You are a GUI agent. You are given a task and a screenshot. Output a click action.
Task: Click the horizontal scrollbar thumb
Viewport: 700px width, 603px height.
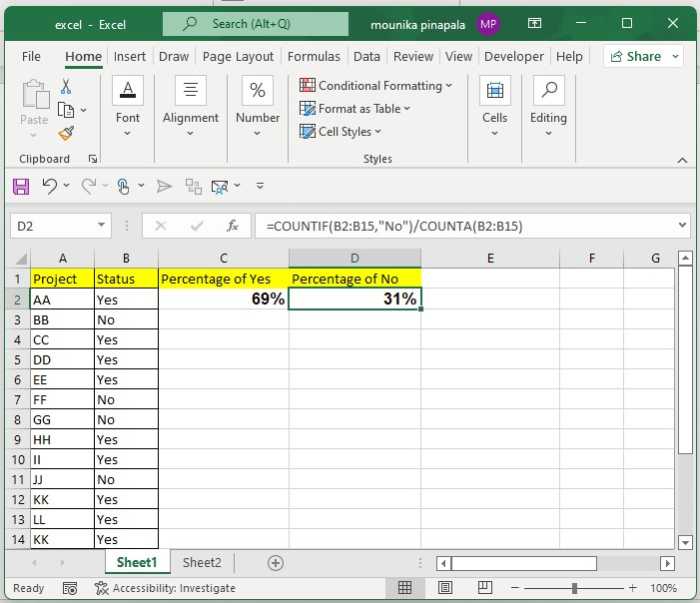click(x=524, y=563)
